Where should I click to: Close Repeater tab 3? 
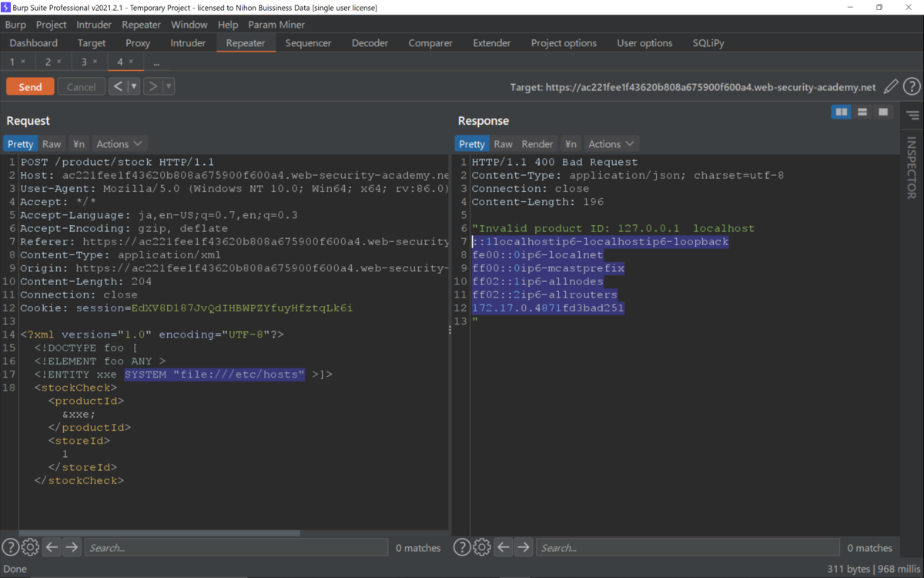(x=95, y=62)
